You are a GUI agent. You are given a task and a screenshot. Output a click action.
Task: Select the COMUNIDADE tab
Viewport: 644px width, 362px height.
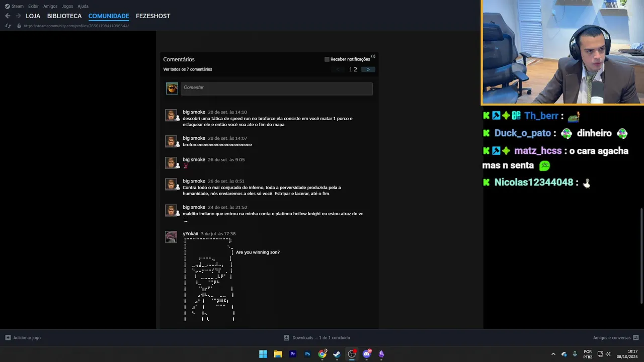coord(109,16)
